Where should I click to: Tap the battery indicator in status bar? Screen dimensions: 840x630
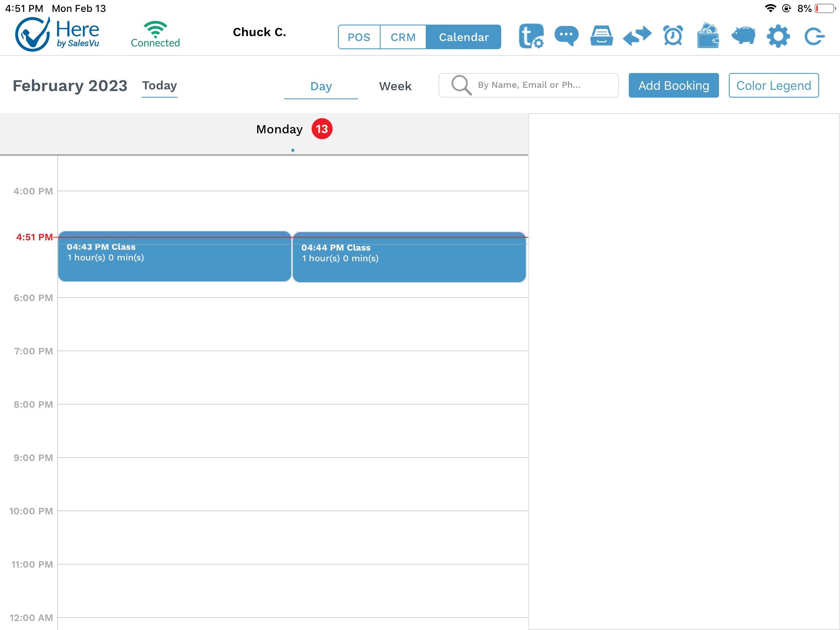825,8
